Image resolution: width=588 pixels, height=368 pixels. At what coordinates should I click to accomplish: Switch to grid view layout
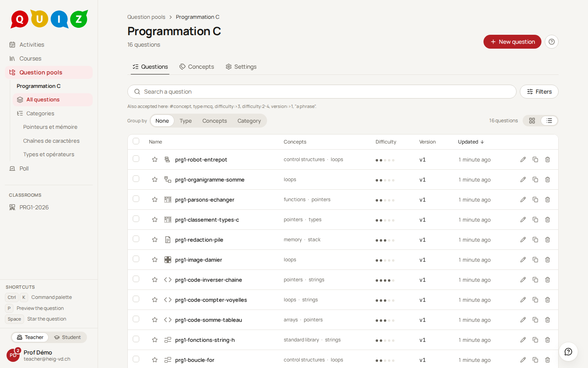[x=532, y=121]
